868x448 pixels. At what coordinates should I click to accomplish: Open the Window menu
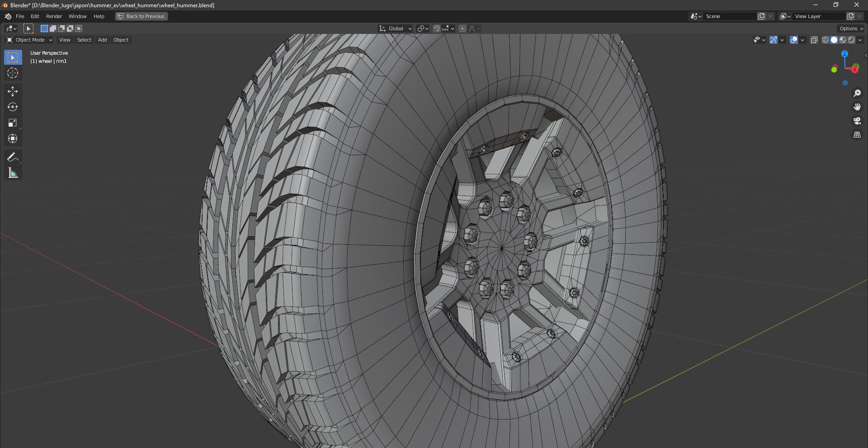pyautogui.click(x=77, y=16)
